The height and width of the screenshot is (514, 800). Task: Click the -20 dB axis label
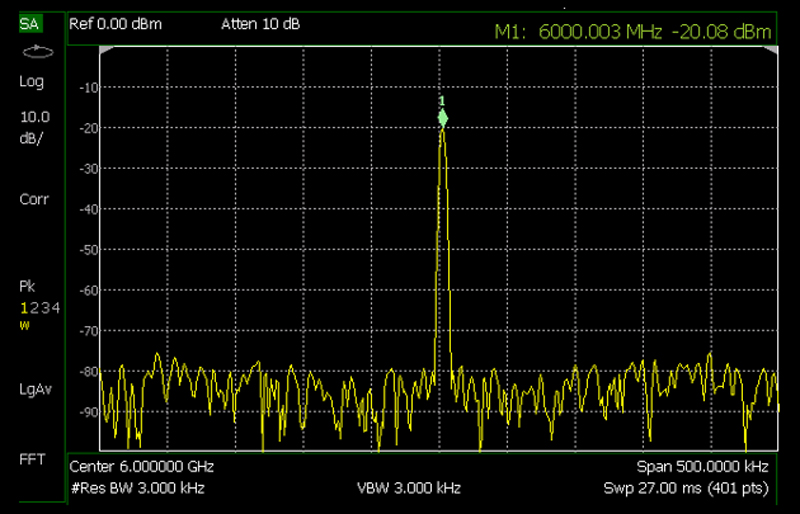(x=89, y=128)
